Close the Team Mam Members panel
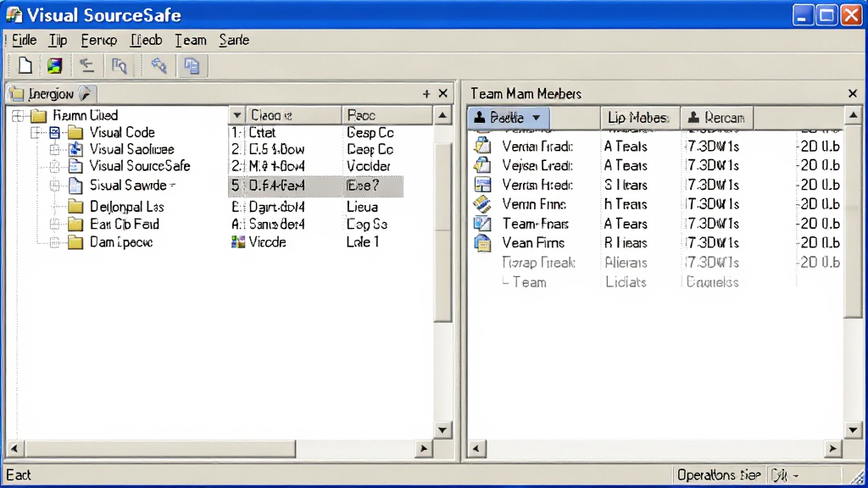 click(x=853, y=93)
